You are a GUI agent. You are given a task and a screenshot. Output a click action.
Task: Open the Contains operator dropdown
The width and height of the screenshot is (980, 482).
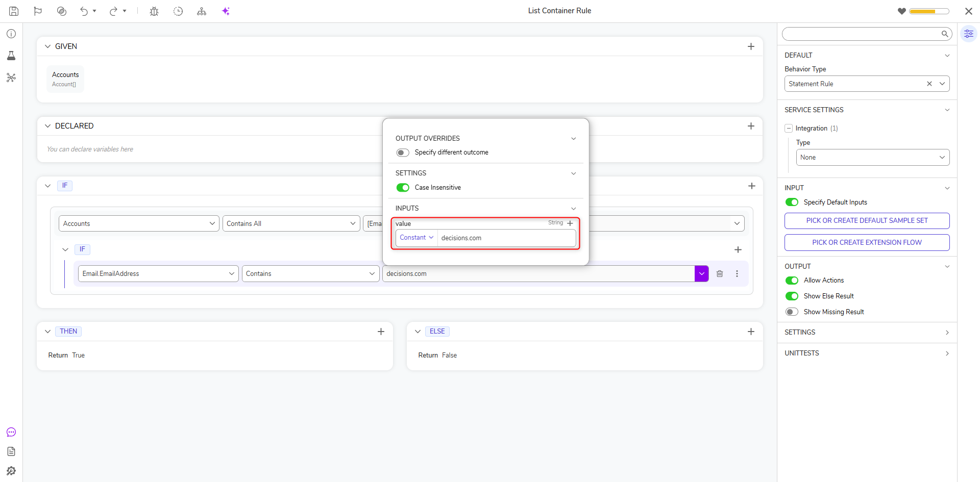click(310, 274)
